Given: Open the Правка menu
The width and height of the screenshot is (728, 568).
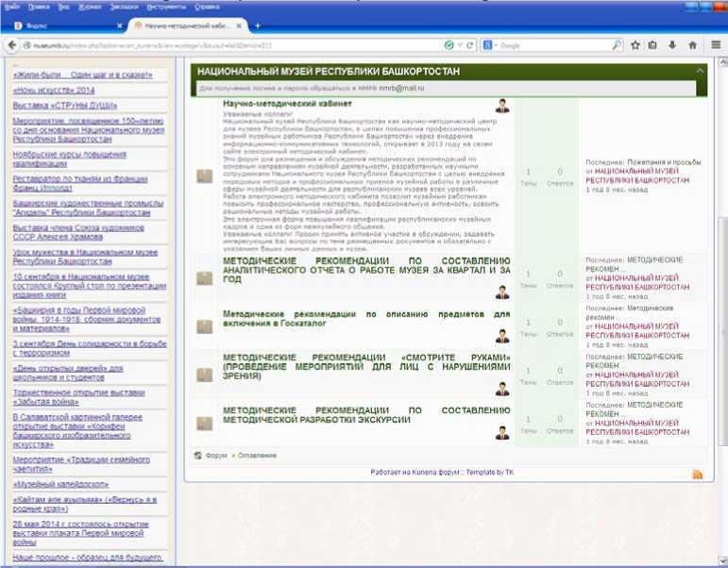Looking at the screenshot, I should coord(39,7).
